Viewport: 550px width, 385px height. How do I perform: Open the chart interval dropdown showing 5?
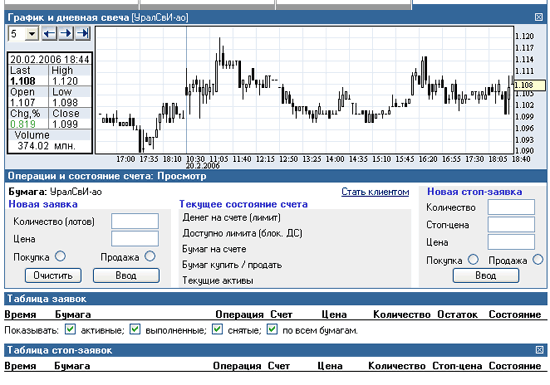click(x=32, y=34)
